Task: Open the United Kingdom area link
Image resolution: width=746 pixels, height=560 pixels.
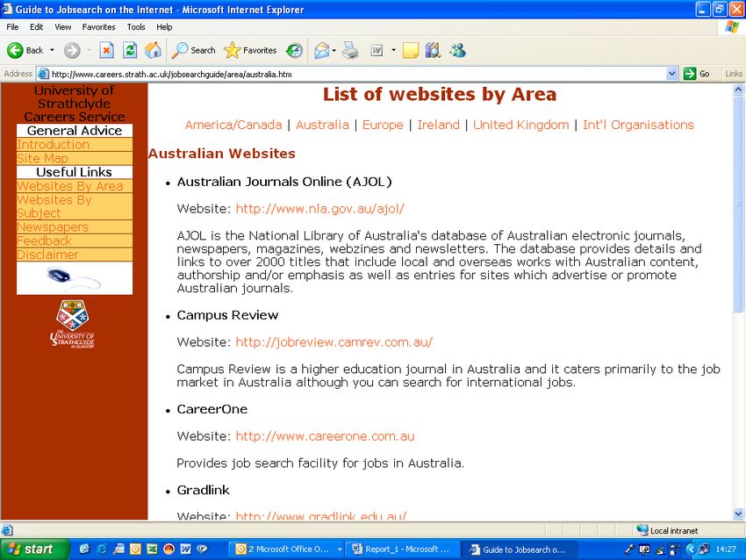Action: point(521,125)
